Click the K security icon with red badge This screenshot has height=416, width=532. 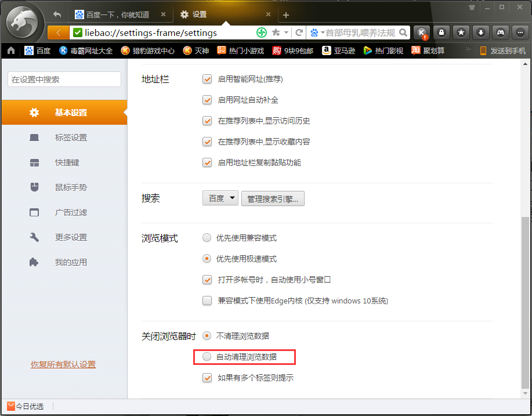click(x=422, y=33)
